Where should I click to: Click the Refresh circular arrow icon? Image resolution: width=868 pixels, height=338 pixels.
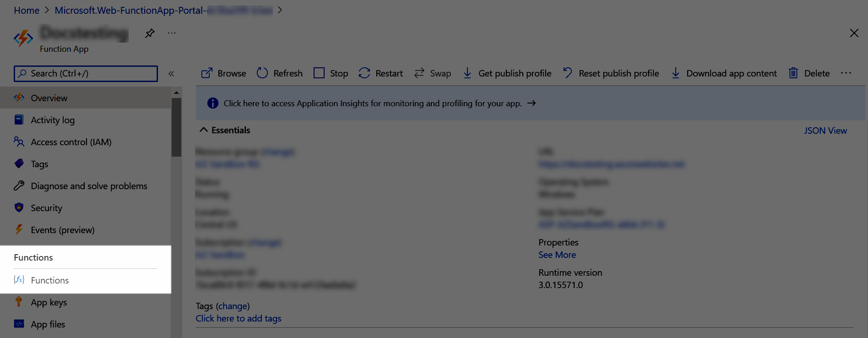(x=262, y=73)
